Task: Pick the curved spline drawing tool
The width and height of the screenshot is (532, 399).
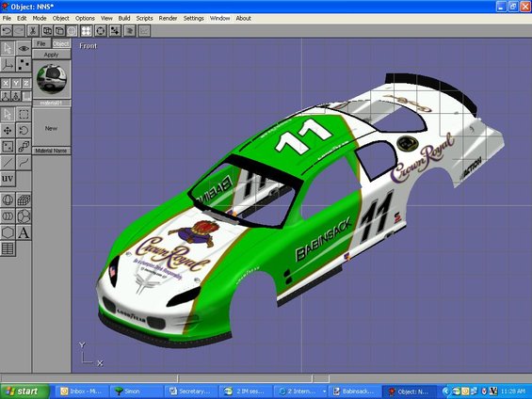Action: point(24,163)
